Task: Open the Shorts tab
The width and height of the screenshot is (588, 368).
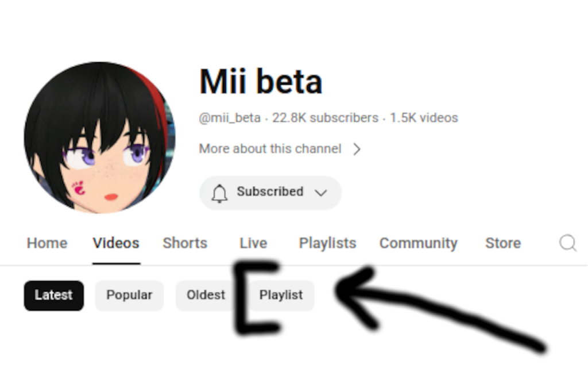Action: point(185,243)
